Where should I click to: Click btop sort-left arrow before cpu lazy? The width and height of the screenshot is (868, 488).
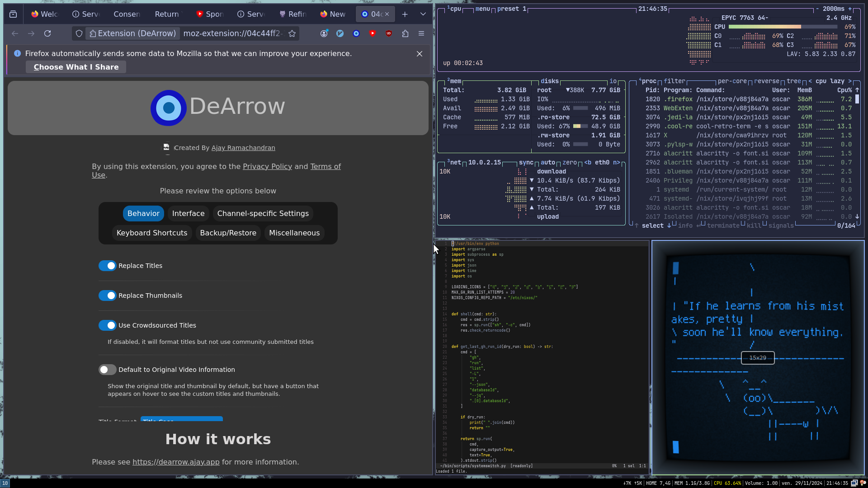810,81
